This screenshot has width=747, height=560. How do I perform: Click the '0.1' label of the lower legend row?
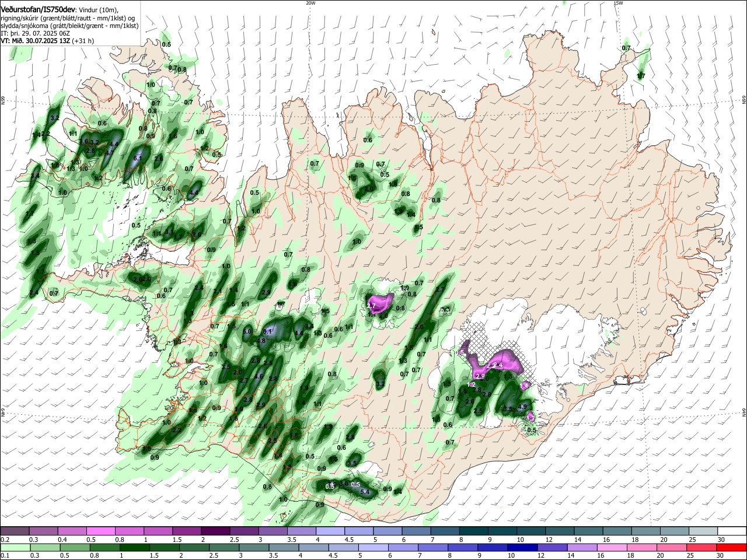(x=5, y=556)
